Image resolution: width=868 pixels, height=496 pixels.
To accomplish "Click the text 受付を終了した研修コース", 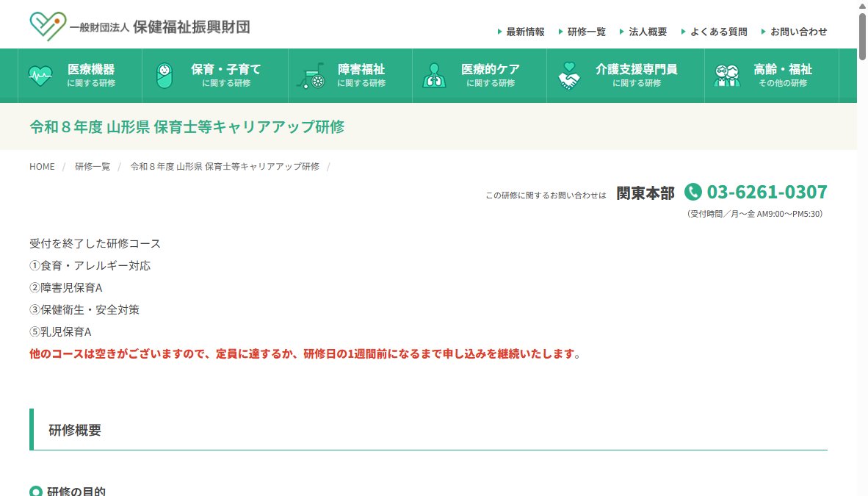I will click(95, 244).
